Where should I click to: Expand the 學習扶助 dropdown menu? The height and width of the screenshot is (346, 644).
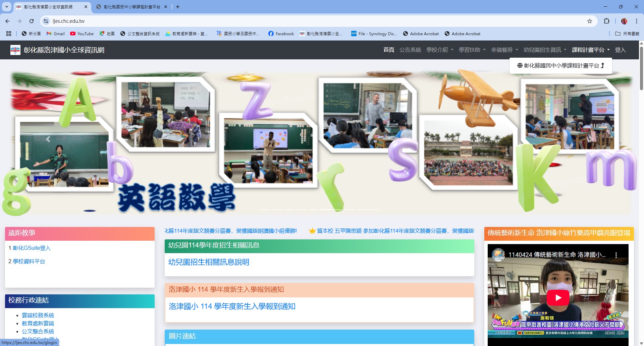[x=472, y=50]
